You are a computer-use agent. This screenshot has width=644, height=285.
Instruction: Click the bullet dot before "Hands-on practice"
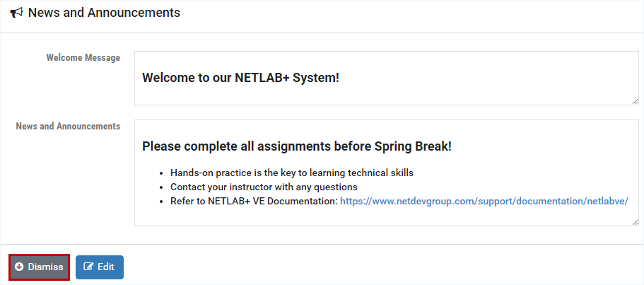point(161,173)
